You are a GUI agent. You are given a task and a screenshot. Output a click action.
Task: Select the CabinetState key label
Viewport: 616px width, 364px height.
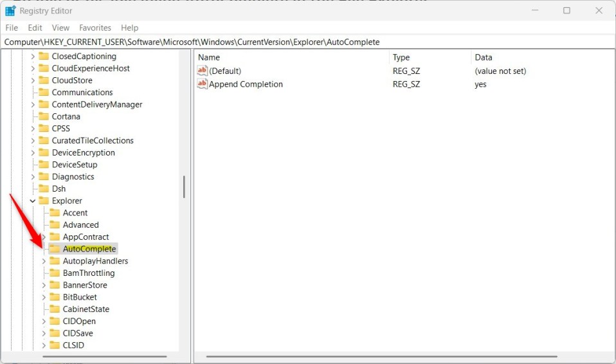click(x=86, y=309)
